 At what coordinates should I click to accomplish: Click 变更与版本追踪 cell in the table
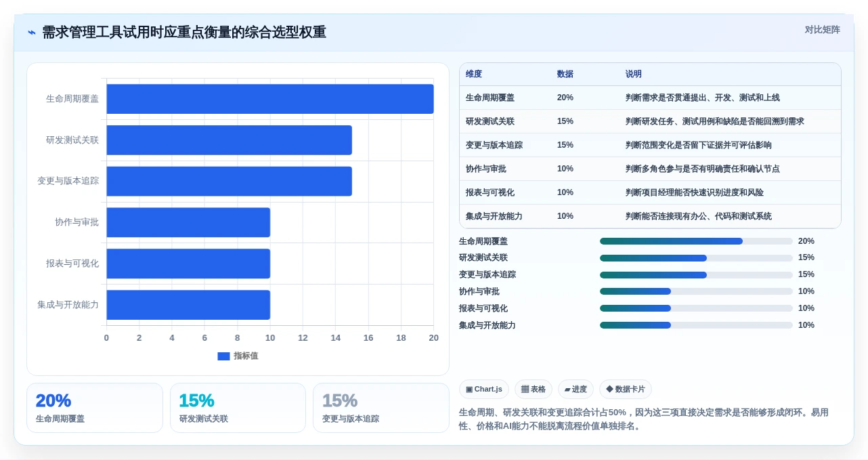pos(494,145)
